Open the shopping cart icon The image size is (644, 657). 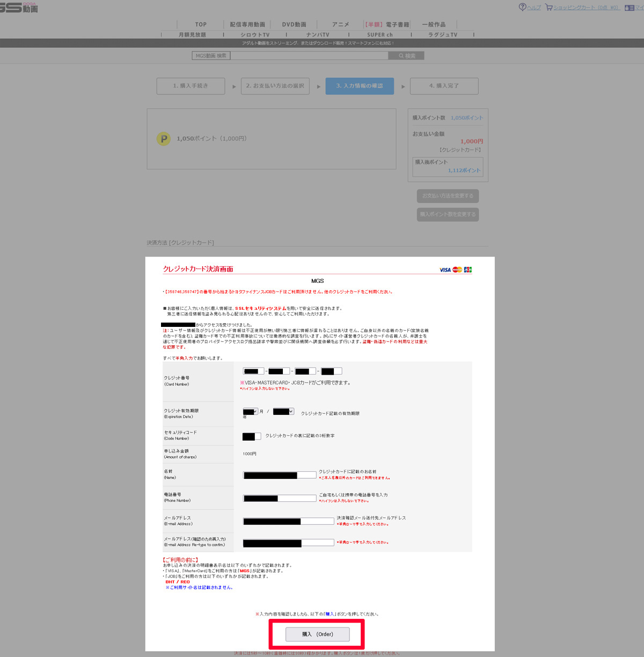point(548,7)
